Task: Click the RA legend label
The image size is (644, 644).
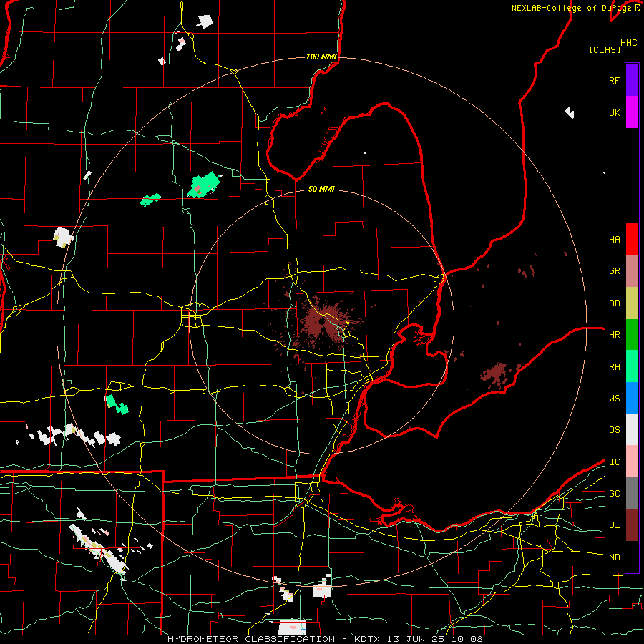Action: pos(614,367)
